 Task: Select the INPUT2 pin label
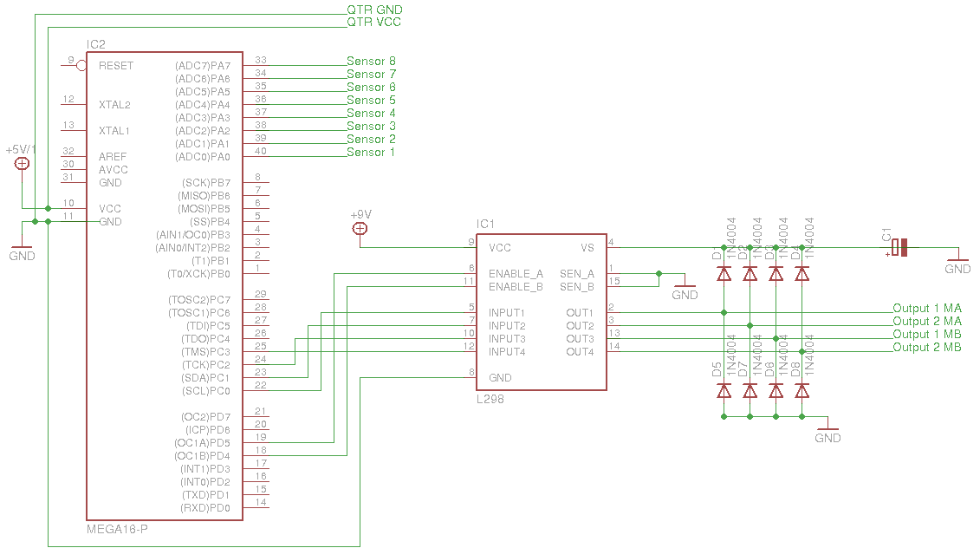coord(507,326)
